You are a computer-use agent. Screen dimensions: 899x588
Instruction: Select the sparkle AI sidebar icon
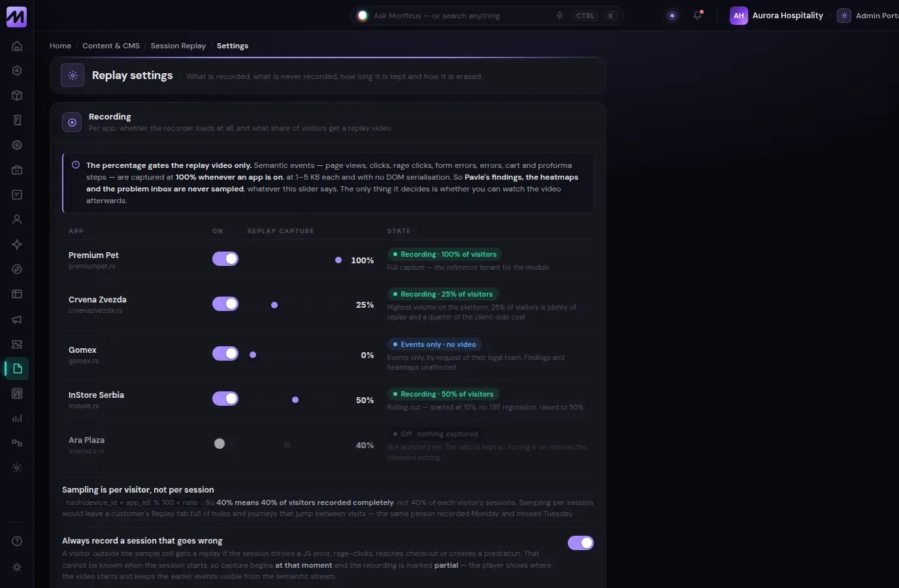17,244
